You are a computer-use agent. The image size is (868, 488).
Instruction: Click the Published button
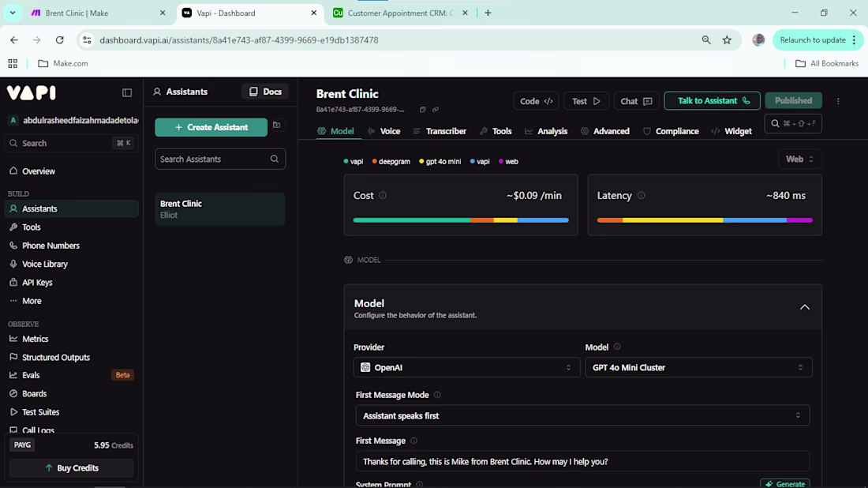(793, 101)
